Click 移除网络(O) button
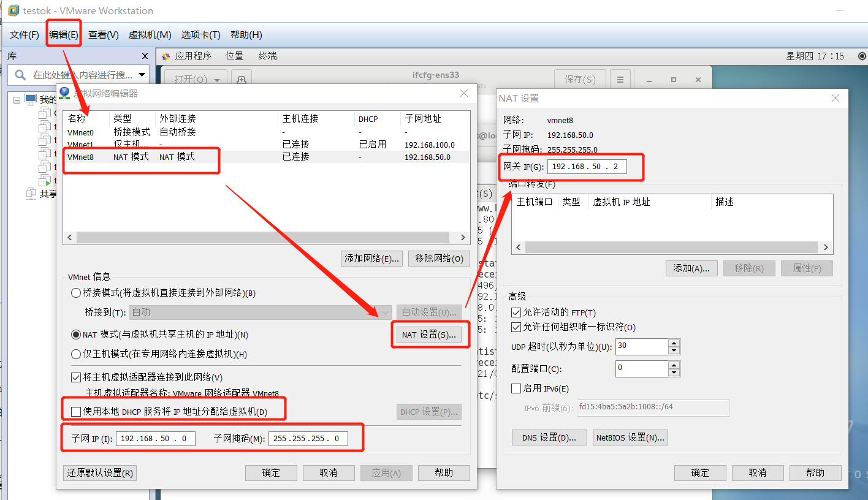 440,259
